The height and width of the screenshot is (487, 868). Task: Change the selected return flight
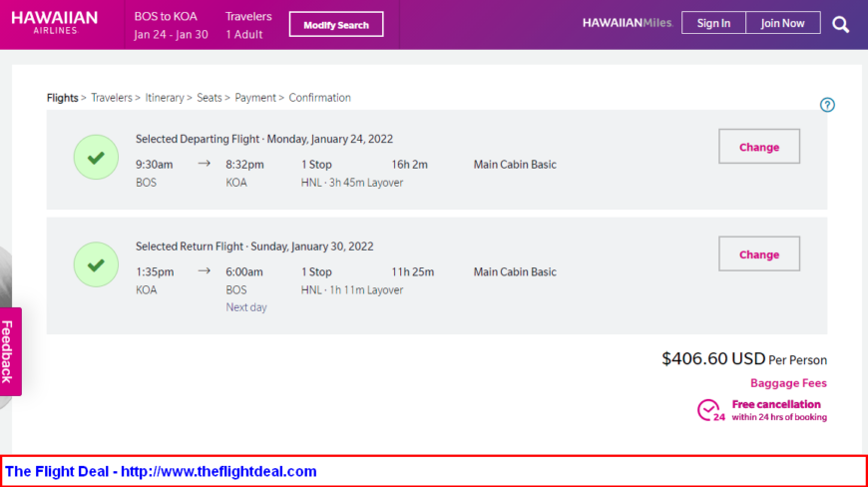click(x=759, y=254)
